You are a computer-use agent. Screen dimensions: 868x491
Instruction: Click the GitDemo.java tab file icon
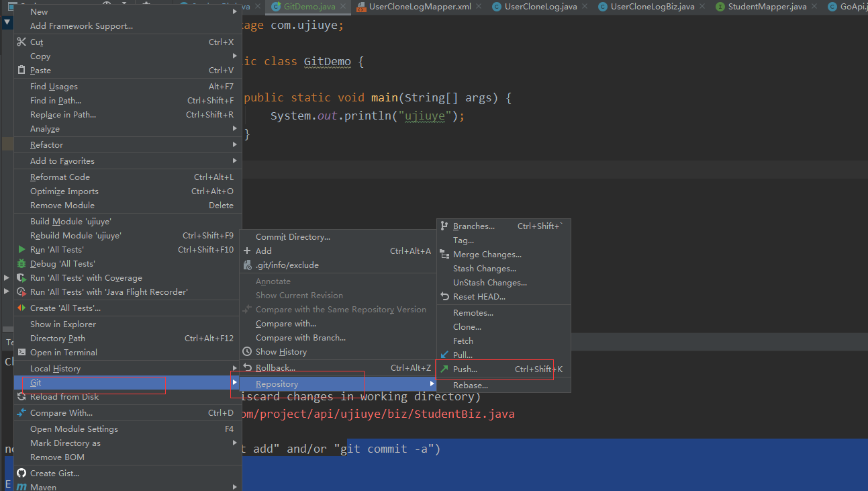(x=276, y=7)
